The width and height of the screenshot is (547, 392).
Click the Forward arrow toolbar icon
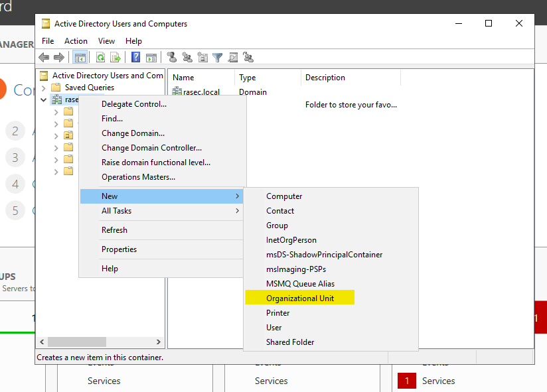(59, 57)
